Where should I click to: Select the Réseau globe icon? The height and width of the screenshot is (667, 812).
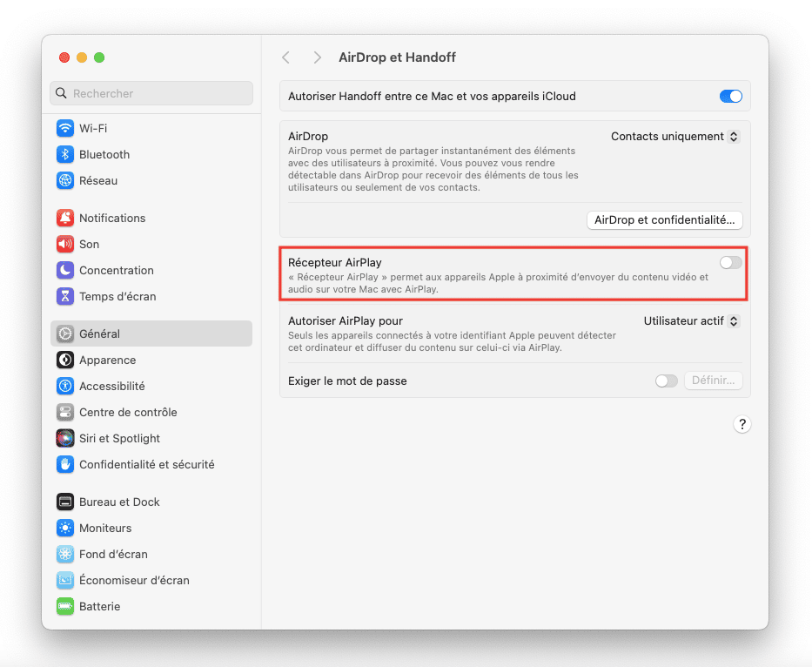65,180
